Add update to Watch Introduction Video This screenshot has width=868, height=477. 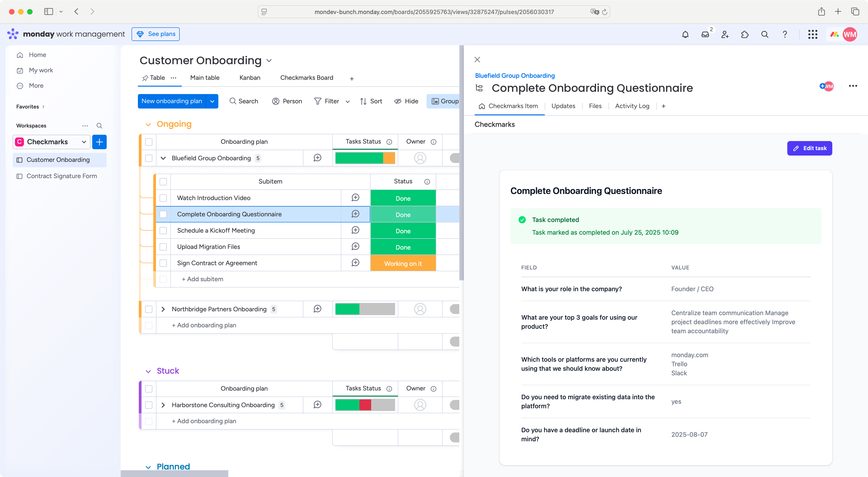pyautogui.click(x=355, y=198)
